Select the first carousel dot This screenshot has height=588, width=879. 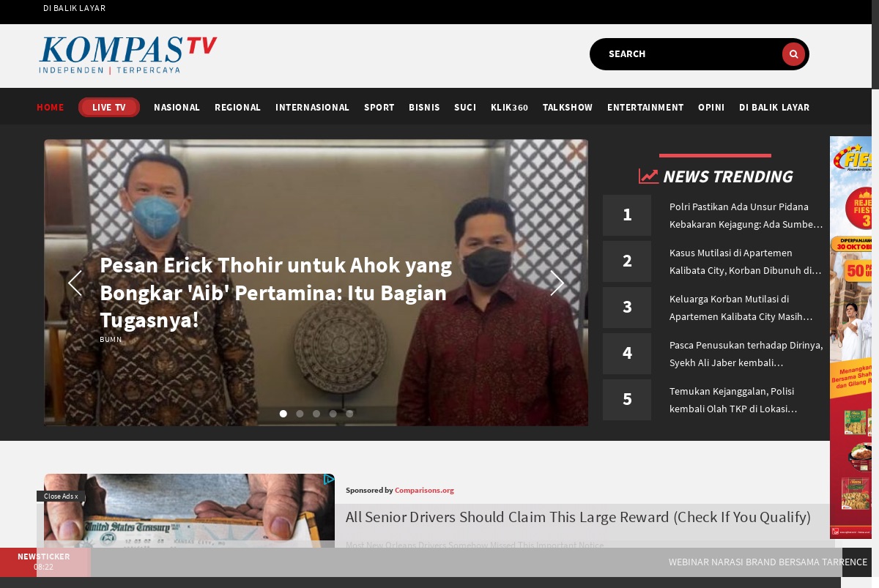283,414
